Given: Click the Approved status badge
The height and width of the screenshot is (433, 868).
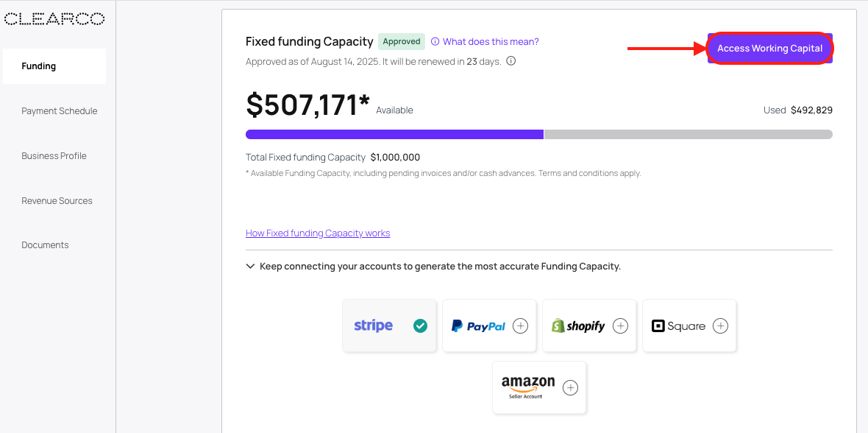Looking at the screenshot, I should [x=402, y=41].
